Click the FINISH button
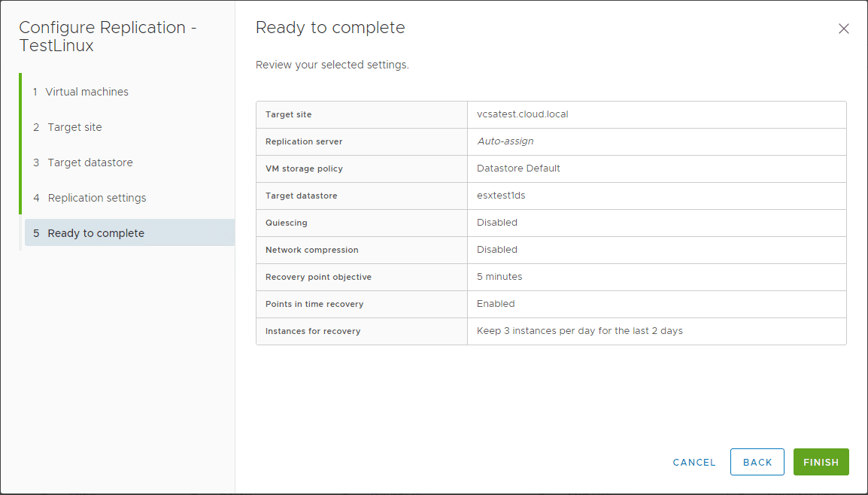This screenshot has width=868, height=495. coord(821,462)
